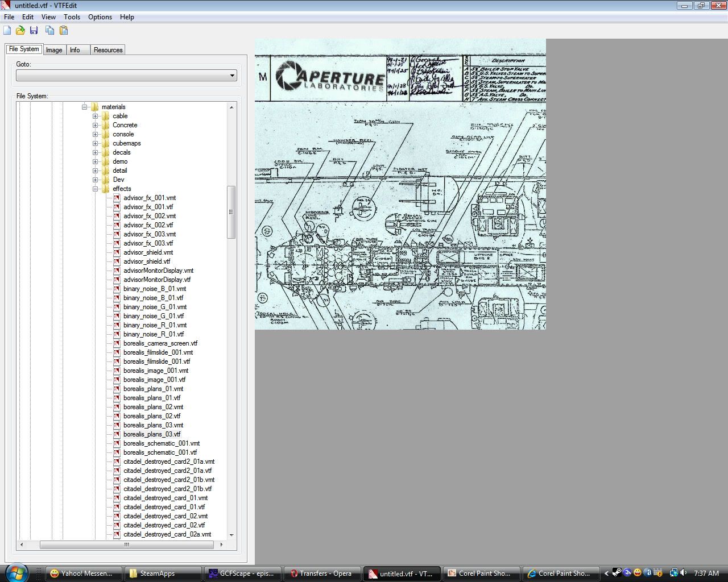Switch to GCFScape taskbar button

tap(243, 573)
